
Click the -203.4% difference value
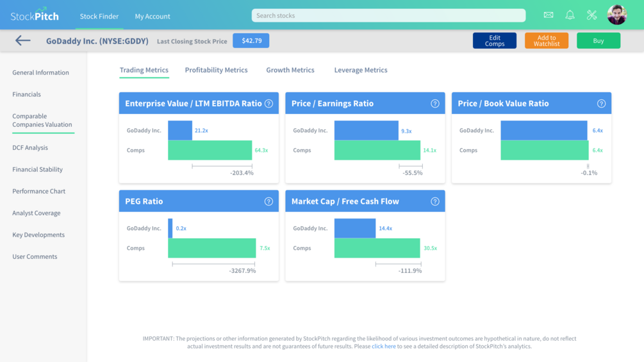tap(242, 173)
